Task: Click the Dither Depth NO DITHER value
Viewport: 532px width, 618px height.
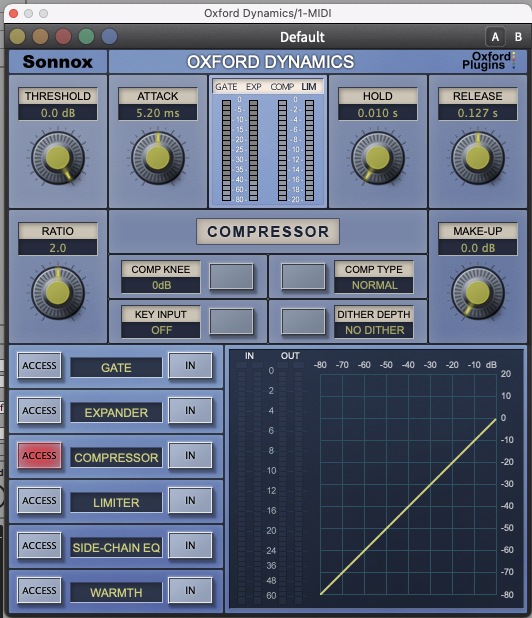Action: coord(374,330)
